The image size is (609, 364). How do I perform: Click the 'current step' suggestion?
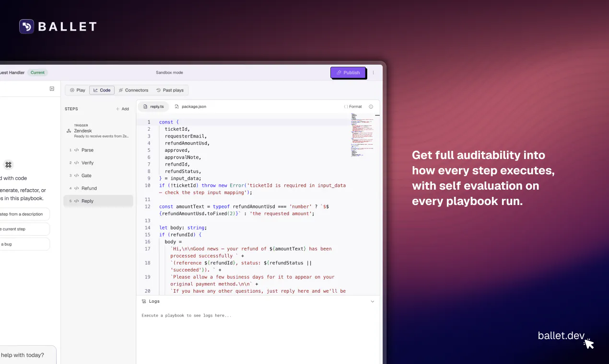pyautogui.click(x=24, y=229)
